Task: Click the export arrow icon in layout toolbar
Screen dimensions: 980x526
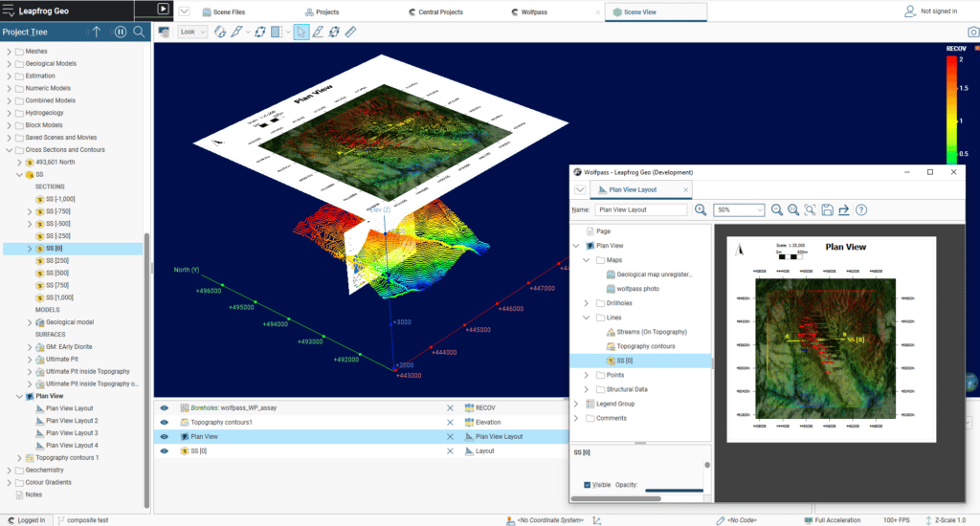Action: (844, 209)
